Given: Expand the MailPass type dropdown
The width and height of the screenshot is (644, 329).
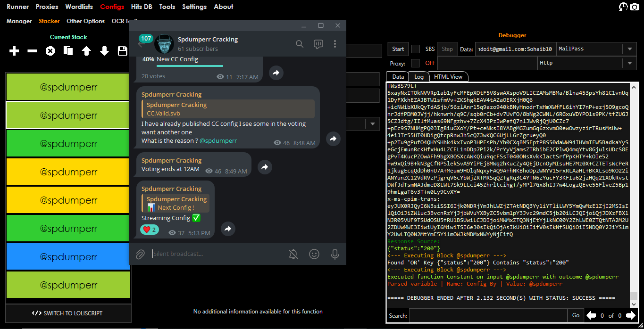Looking at the screenshot, I should pyautogui.click(x=629, y=49).
